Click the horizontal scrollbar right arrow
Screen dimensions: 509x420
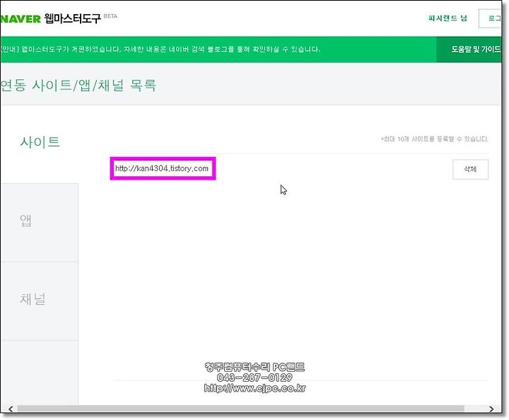coord(491,409)
